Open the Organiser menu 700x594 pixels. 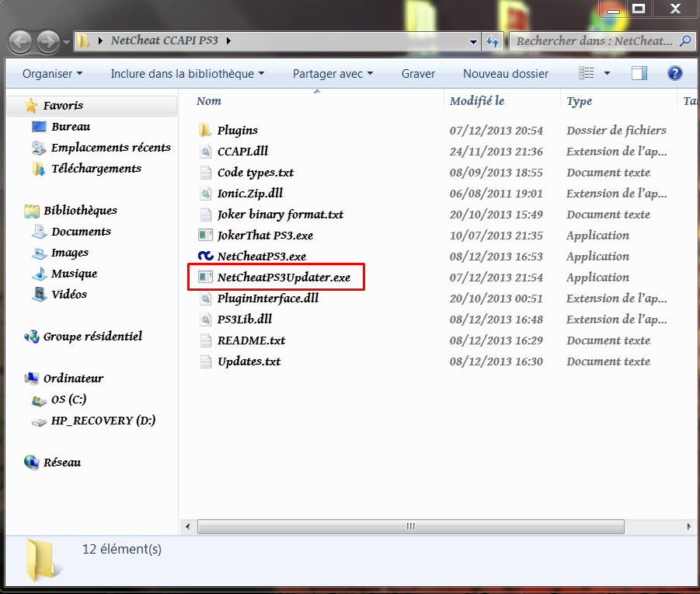point(52,74)
